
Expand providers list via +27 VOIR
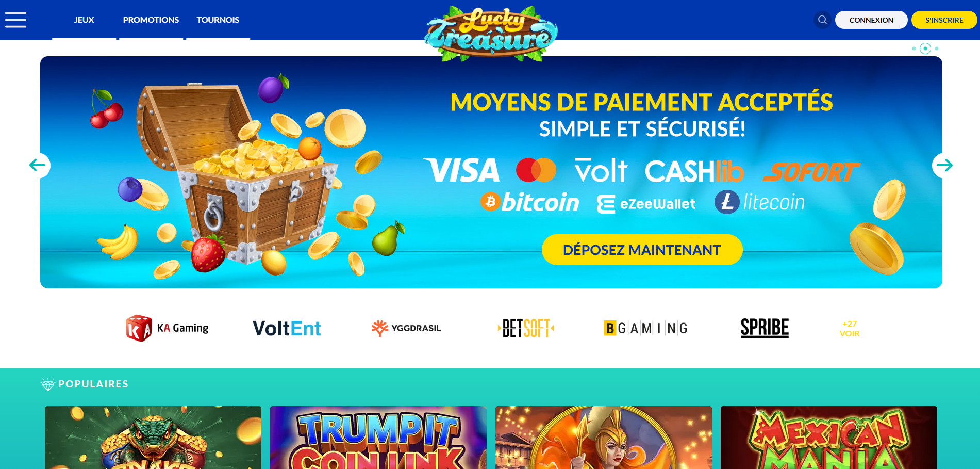[x=850, y=329]
